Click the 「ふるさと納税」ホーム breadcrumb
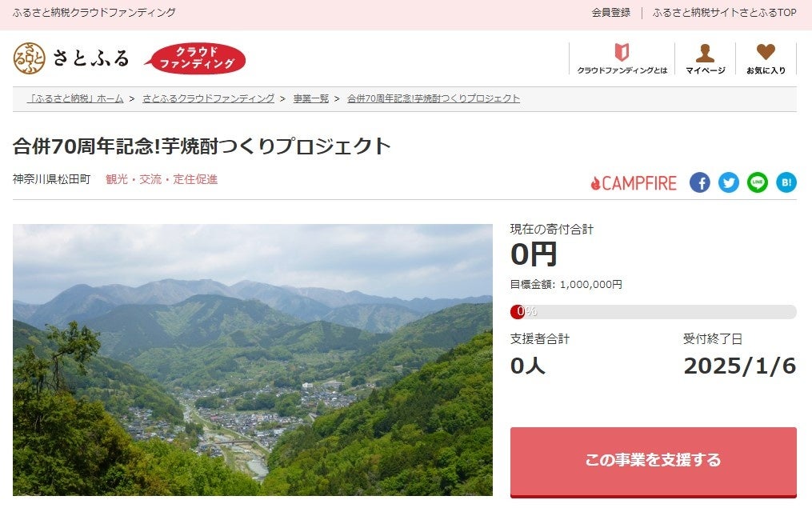Image resolution: width=812 pixels, height=508 pixels. pyautogui.click(x=75, y=98)
